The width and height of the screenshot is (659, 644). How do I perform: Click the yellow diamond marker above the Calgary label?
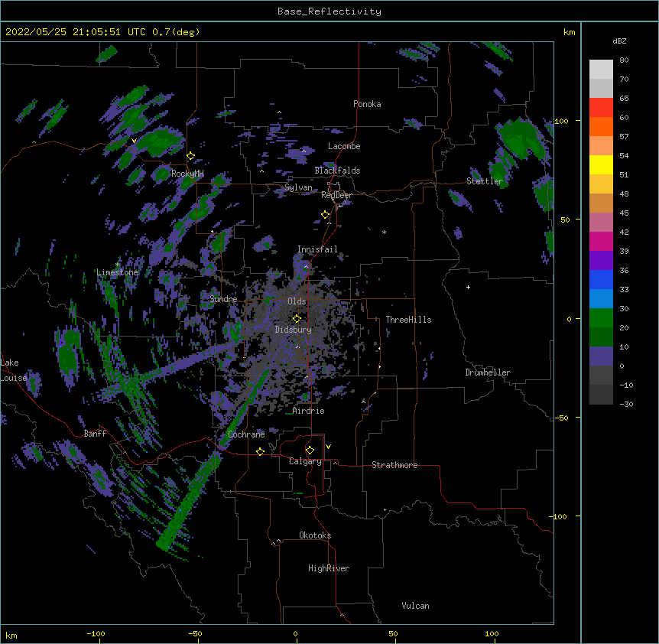(x=310, y=450)
